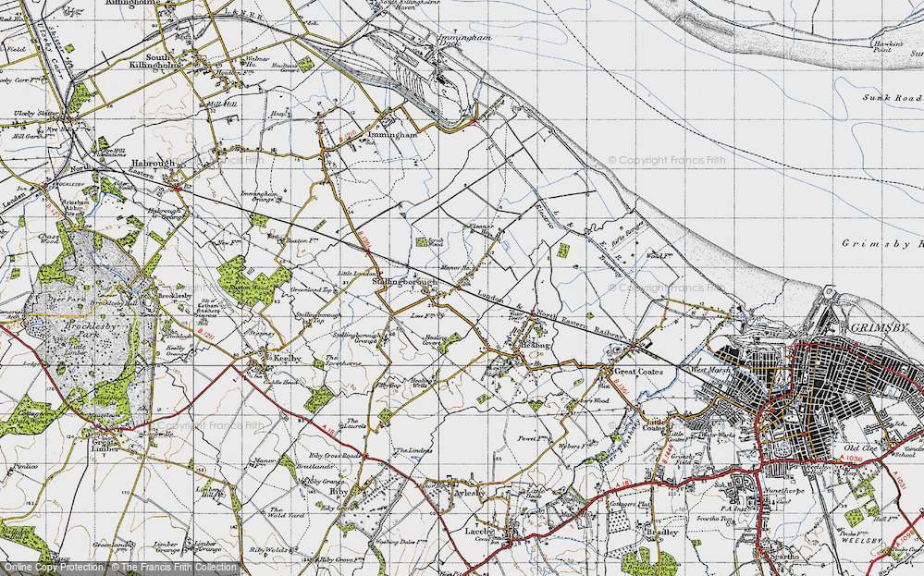
Task: Click the Habrough place name
Action: click(x=152, y=163)
